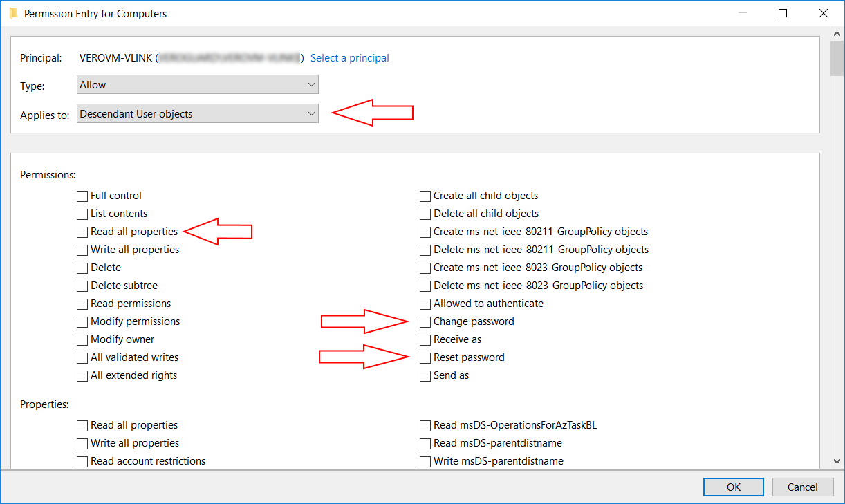Click the scrollbar down arrow
This screenshot has width=845, height=504.
click(x=837, y=461)
